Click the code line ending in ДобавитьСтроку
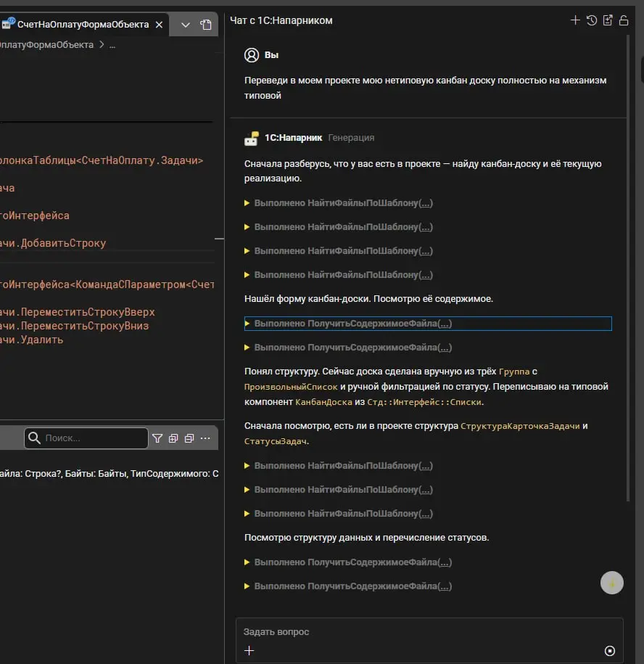 [x=53, y=243]
